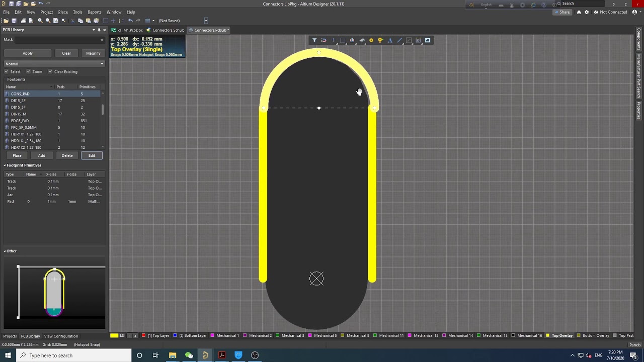Click the grid settings icon
This screenshot has height=362, width=644.
pyautogui.click(x=147, y=21)
